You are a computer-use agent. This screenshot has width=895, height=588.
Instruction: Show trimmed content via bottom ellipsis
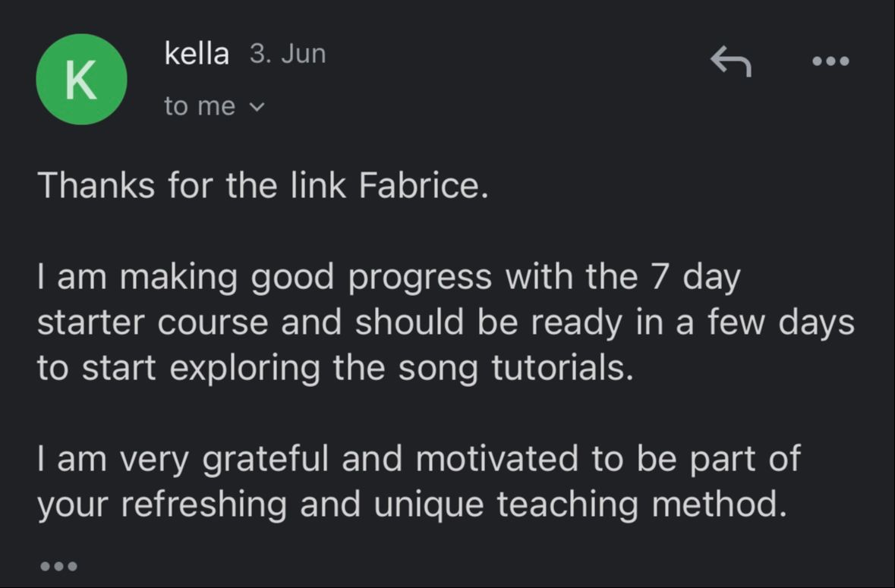tap(58, 565)
